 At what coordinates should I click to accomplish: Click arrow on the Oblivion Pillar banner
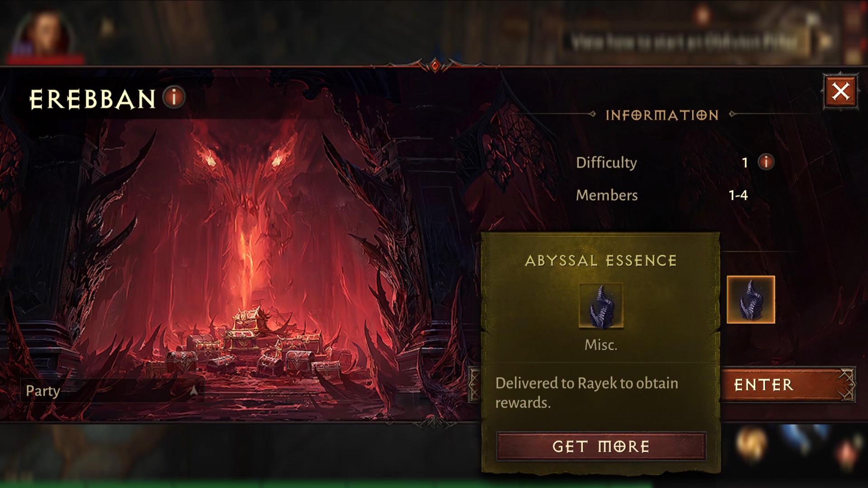[826, 42]
